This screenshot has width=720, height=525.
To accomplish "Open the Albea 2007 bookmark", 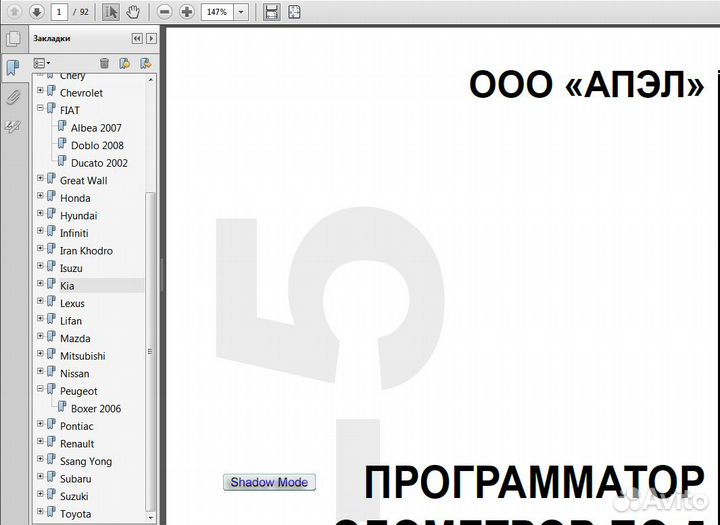I will pos(96,128).
